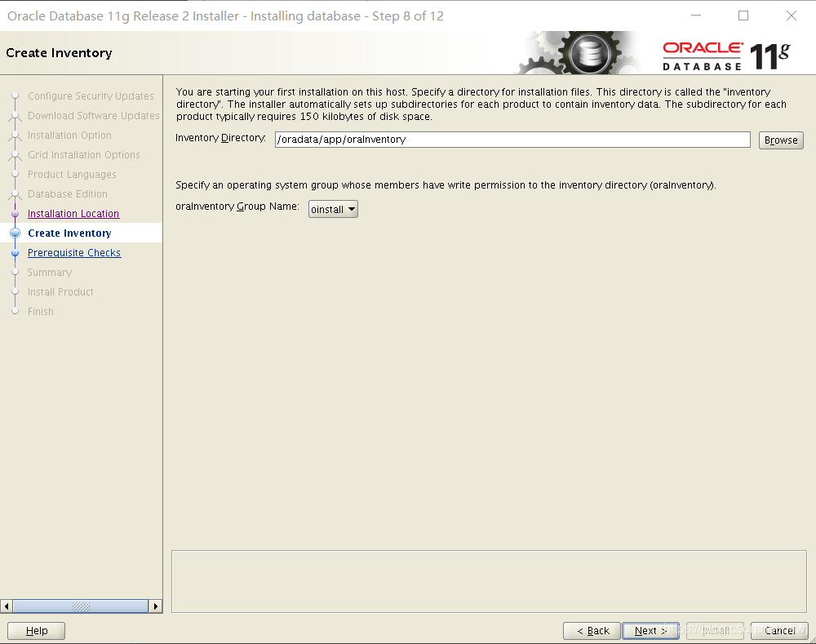Screen dimensions: 816x644
Task: Click the sidebar scrollbar right arrow
Action: click(x=156, y=606)
